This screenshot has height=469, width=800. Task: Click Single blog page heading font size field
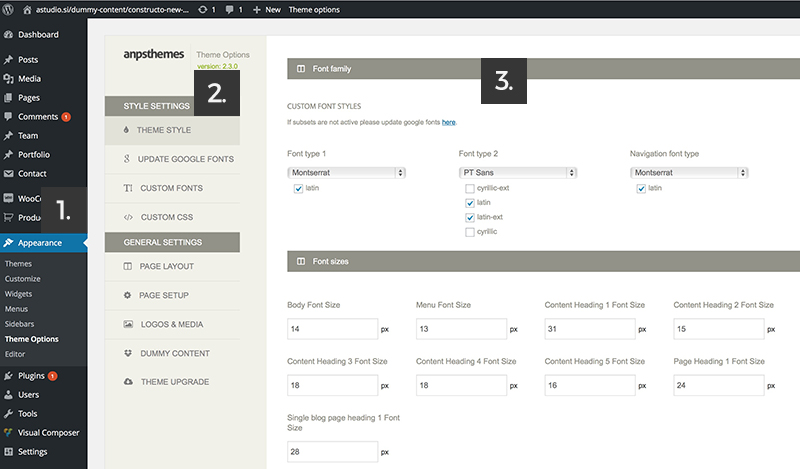pyautogui.click(x=333, y=452)
